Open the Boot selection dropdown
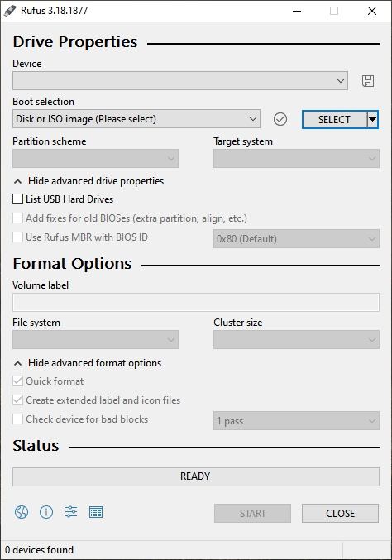The image size is (392, 560). (136, 119)
